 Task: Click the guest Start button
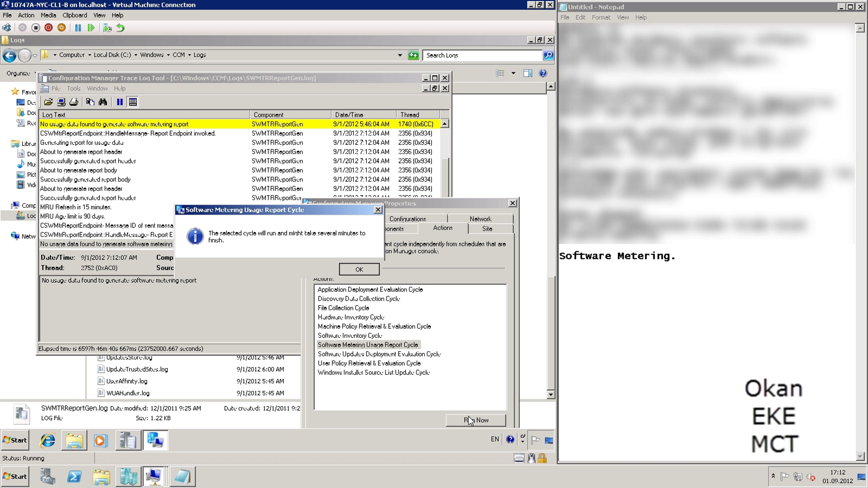pos(15,440)
